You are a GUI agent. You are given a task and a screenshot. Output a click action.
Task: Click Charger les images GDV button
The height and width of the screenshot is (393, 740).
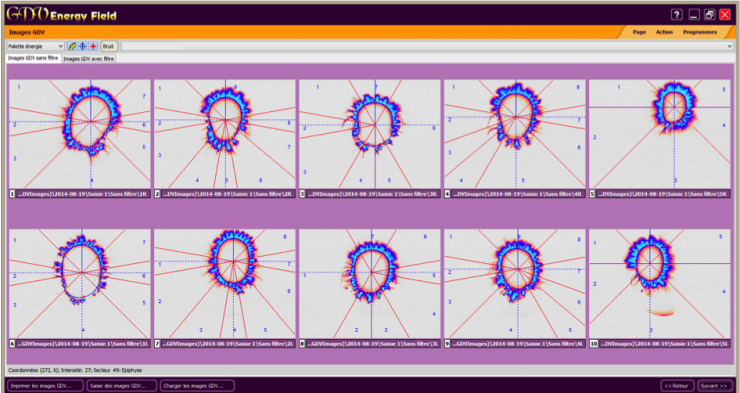197,385
